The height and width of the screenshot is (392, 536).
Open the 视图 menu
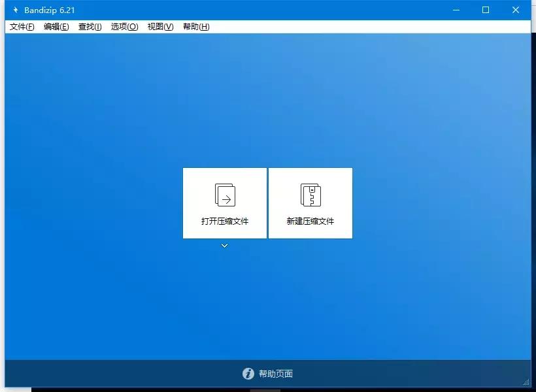(159, 27)
